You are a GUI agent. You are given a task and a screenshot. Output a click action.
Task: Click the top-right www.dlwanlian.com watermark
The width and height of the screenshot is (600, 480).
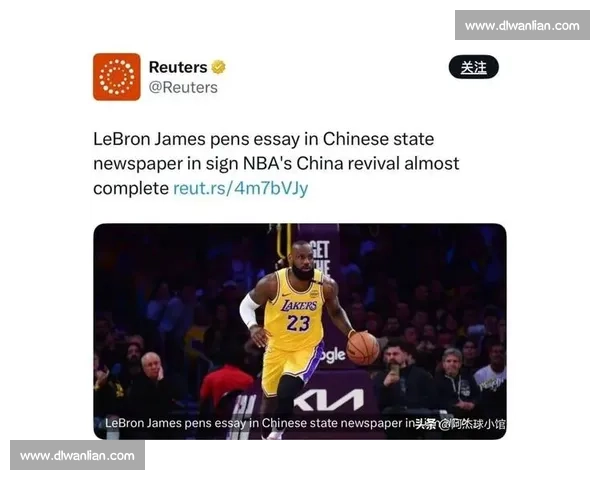point(522,25)
